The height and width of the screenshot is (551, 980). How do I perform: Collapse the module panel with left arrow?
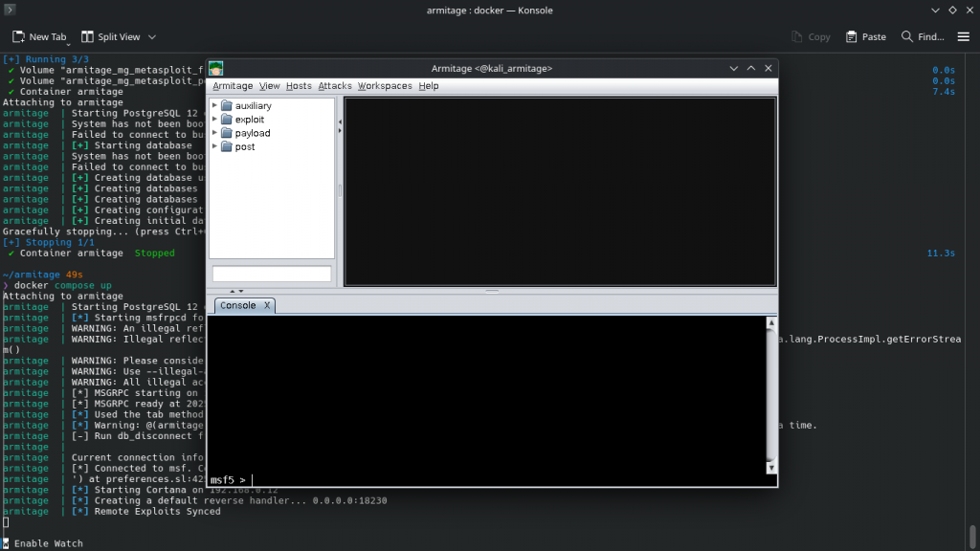point(340,121)
